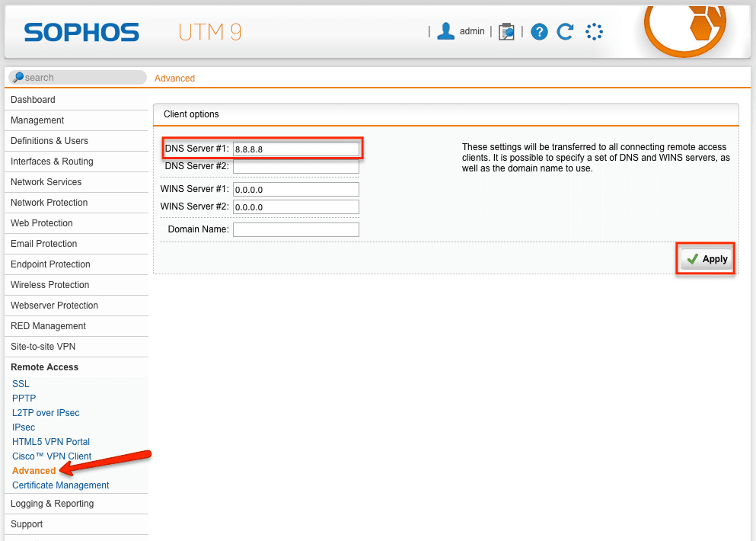Open HTML5 VPN Portal page
Image resolution: width=756 pixels, height=541 pixels.
pyautogui.click(x=51, y=442)
